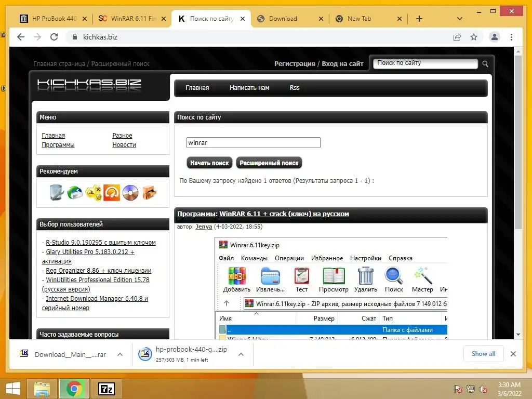
Task: Open Windows Start menu
Action: (x=13, y=389)
